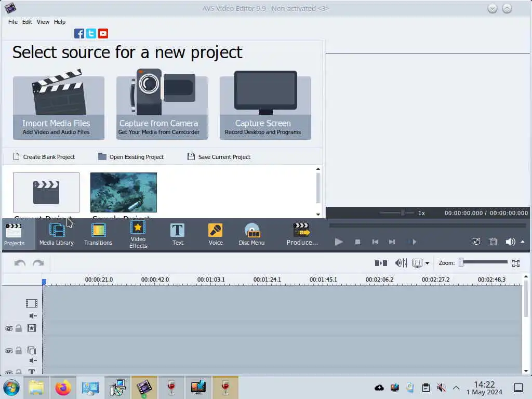
Task: Jump to next frame
Action: [x=392, y=242]
